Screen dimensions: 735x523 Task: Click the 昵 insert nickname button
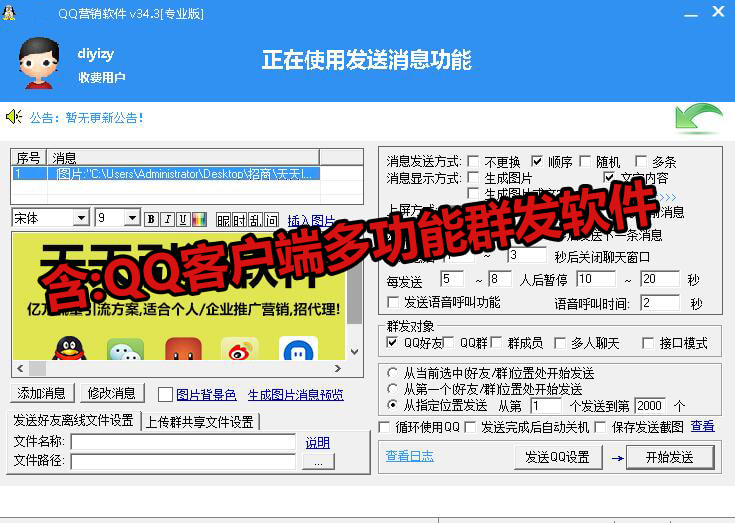click(x=224, y=219)
